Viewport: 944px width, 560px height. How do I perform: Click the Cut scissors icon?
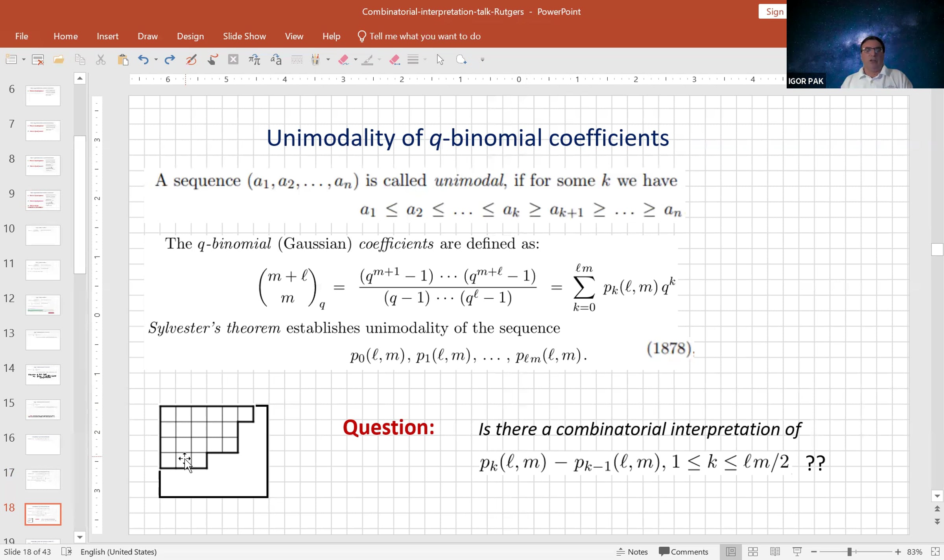click(x=101, y=60)
